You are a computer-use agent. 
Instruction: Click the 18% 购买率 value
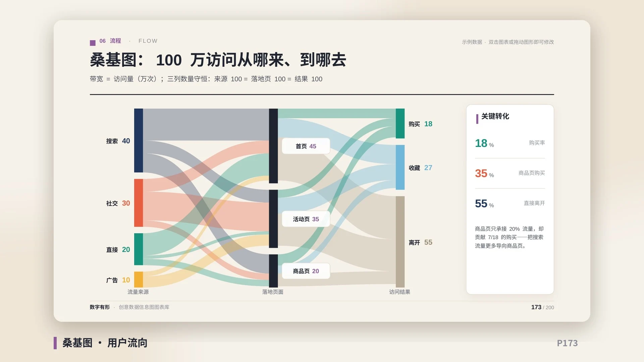484,143
